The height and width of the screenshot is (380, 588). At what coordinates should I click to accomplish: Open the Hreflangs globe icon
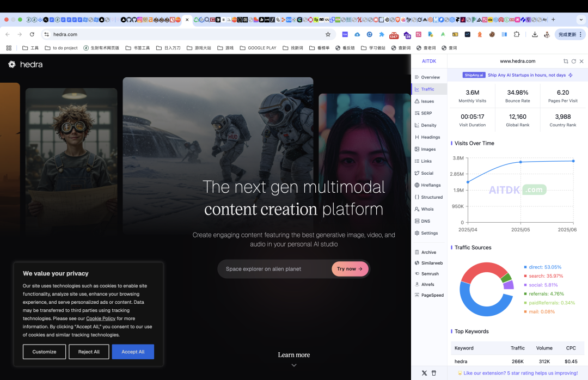(417, 185)
